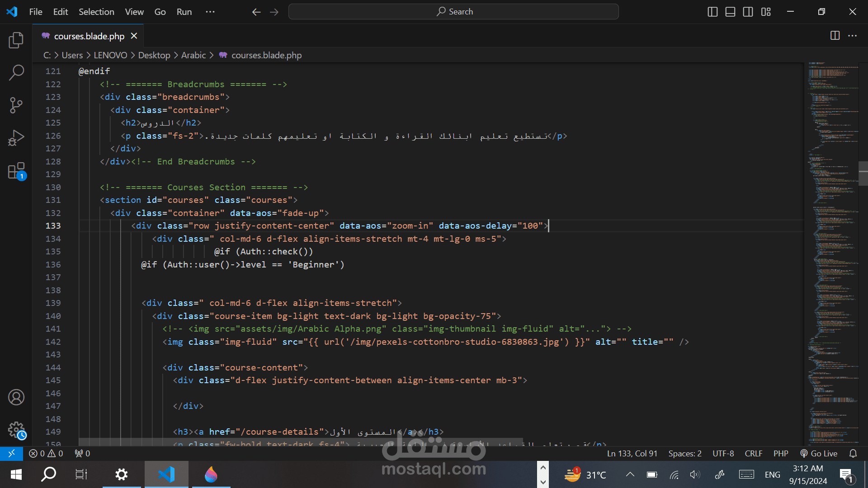Click the minimap scrollbar slider
Viewport: 868px width, 488px height.
pyautogui.click(x=863, y=174)
